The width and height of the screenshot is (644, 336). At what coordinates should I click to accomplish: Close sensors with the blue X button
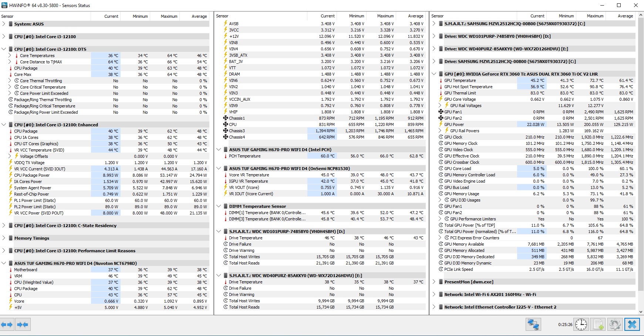click(632, 325)
